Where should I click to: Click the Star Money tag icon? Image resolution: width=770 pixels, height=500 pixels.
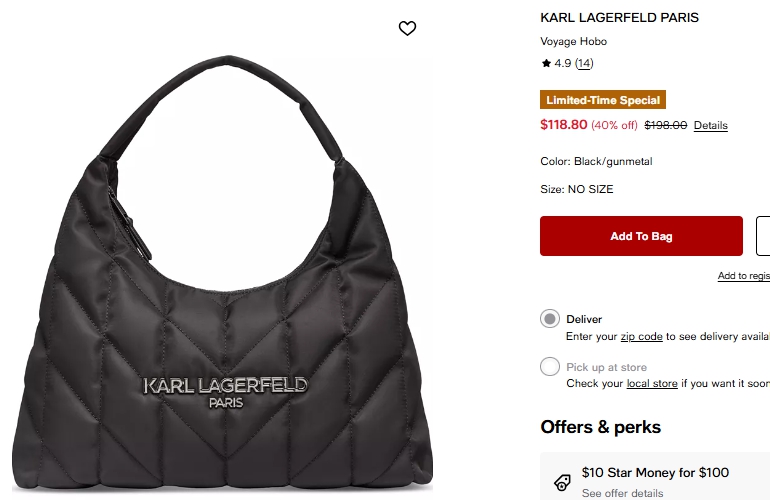click(562, 482)
